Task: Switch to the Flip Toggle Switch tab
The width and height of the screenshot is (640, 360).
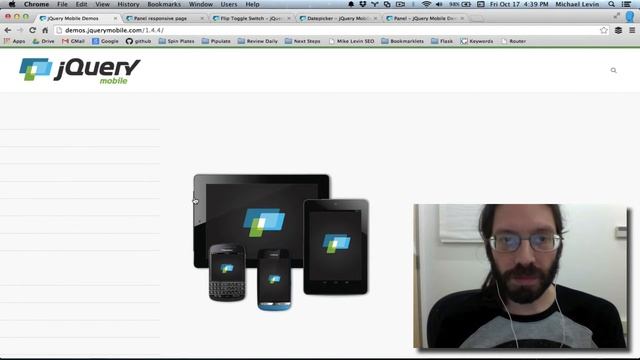Action: (251, 18)
